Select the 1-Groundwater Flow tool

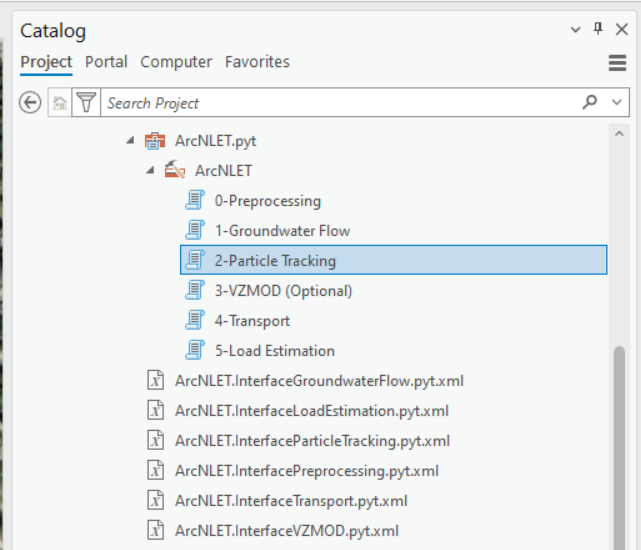point(282,231)
